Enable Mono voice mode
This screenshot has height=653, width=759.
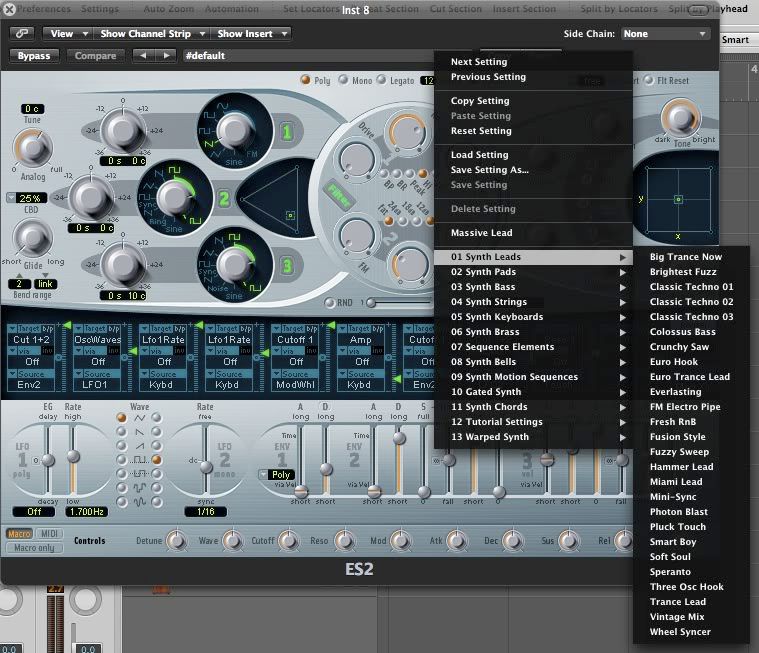(343, 81)
